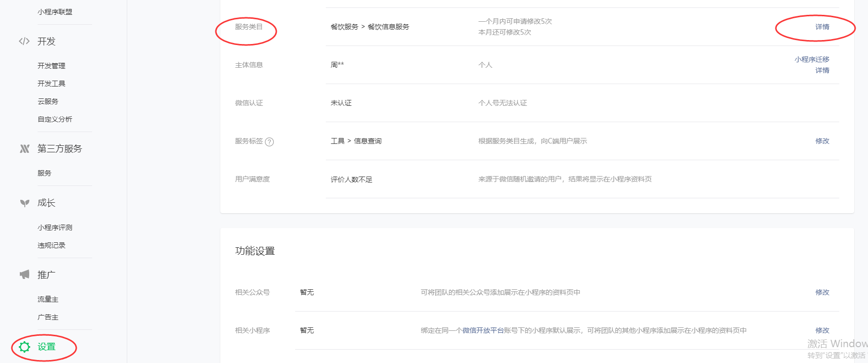The width and height of the screenshot is (868, 363).
Task: Click the 第三方服务 sidebar icon
Action: (x=24, y=148)
